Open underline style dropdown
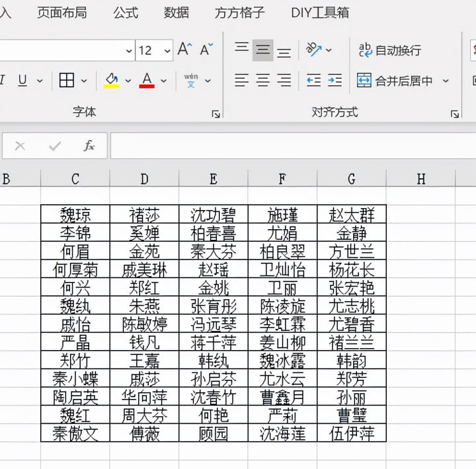The height and width of the screenshot is (469, 476). (x=40, y=81)
